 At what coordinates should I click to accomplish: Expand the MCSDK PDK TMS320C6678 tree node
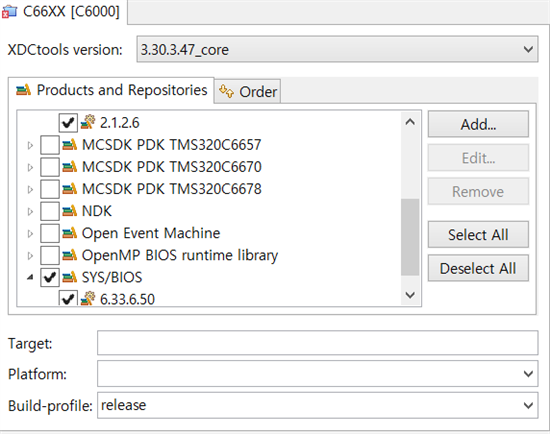(x=30, y=189)
